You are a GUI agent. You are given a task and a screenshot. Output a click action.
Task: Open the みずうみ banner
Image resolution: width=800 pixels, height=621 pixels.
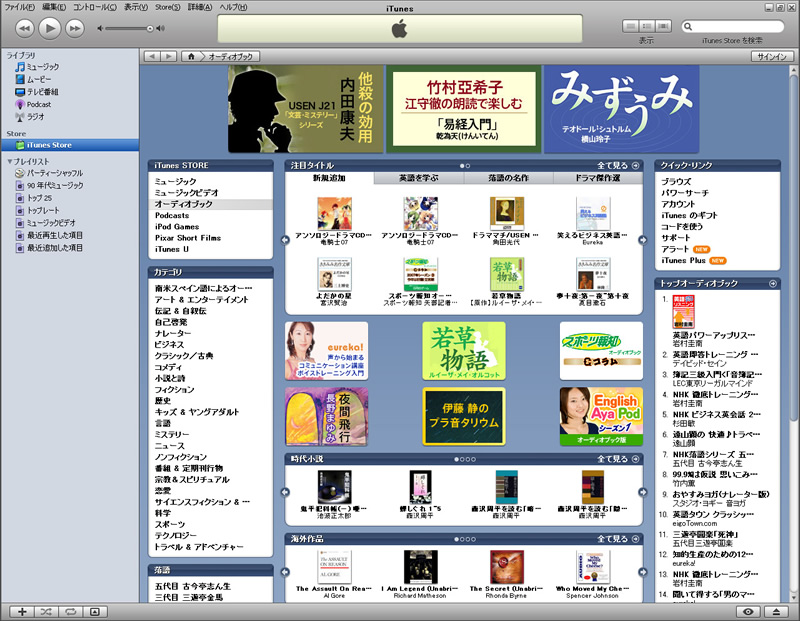pos(621,109)
